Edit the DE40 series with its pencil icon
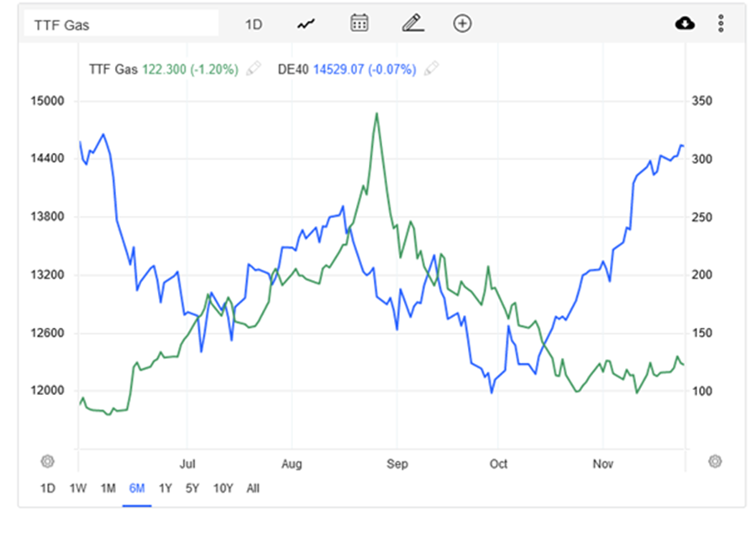This screenshot has height=538, width=756. [x=431, y=70]
